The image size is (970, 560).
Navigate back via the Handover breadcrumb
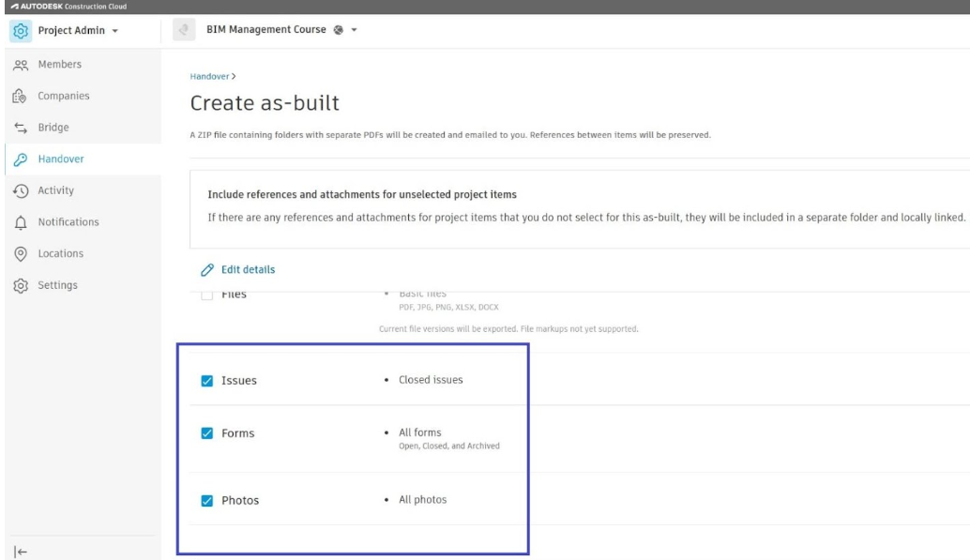(210, 76)
